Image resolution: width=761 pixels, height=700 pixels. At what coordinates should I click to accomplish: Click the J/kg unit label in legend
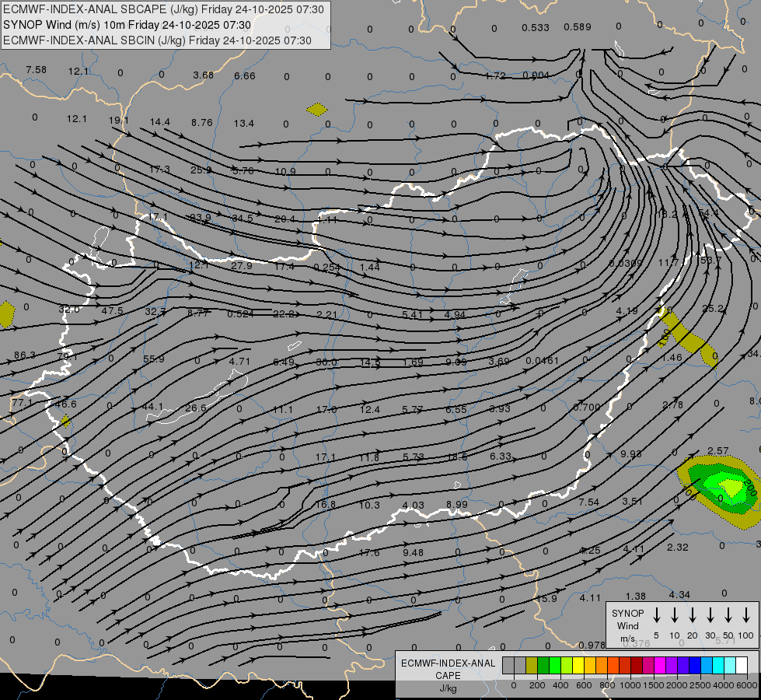(448, 688)
